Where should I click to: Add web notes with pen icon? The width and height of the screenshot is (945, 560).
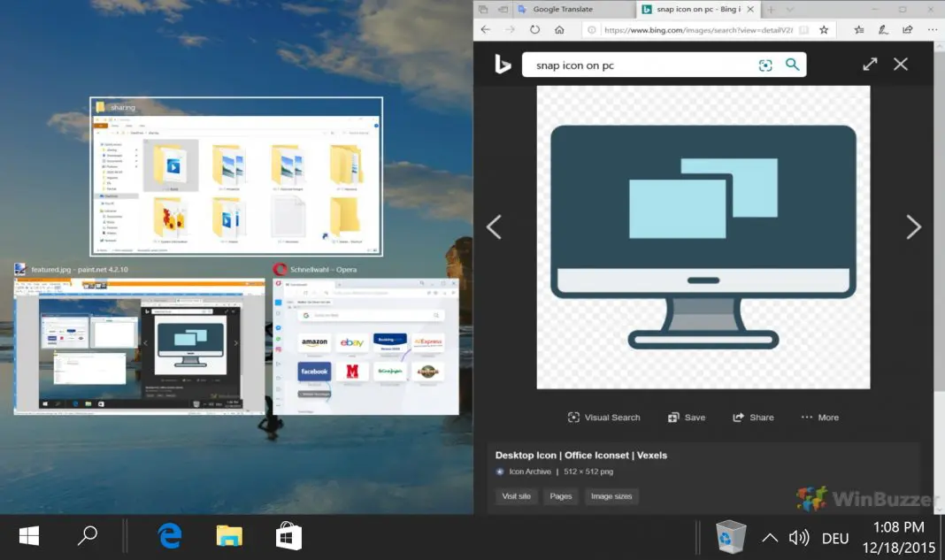(883, 29)
